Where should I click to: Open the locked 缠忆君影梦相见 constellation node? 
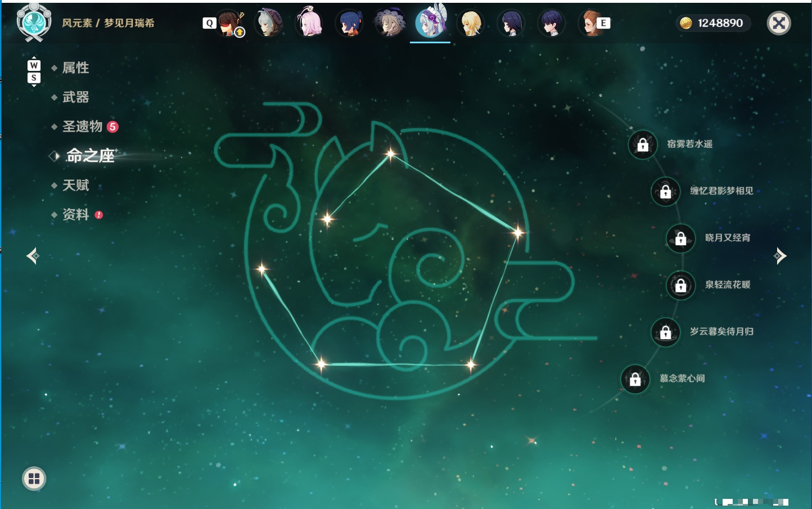click(x=665, y=191)
